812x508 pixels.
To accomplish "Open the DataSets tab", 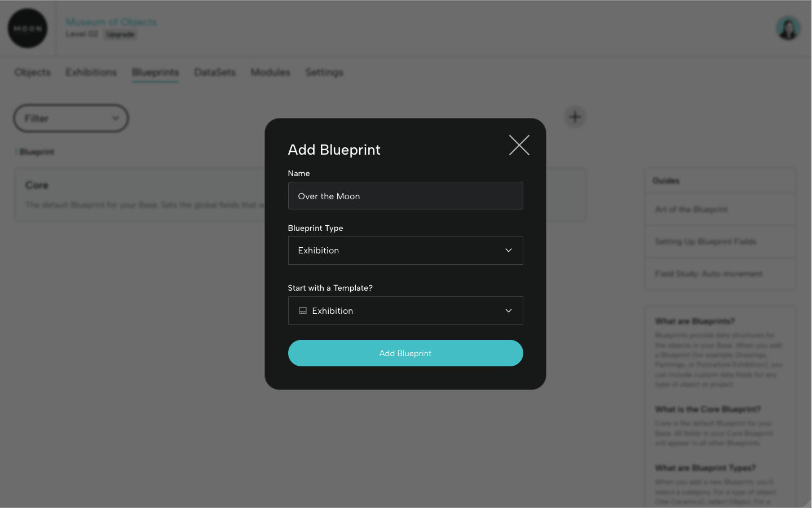I will coord(214,72).
